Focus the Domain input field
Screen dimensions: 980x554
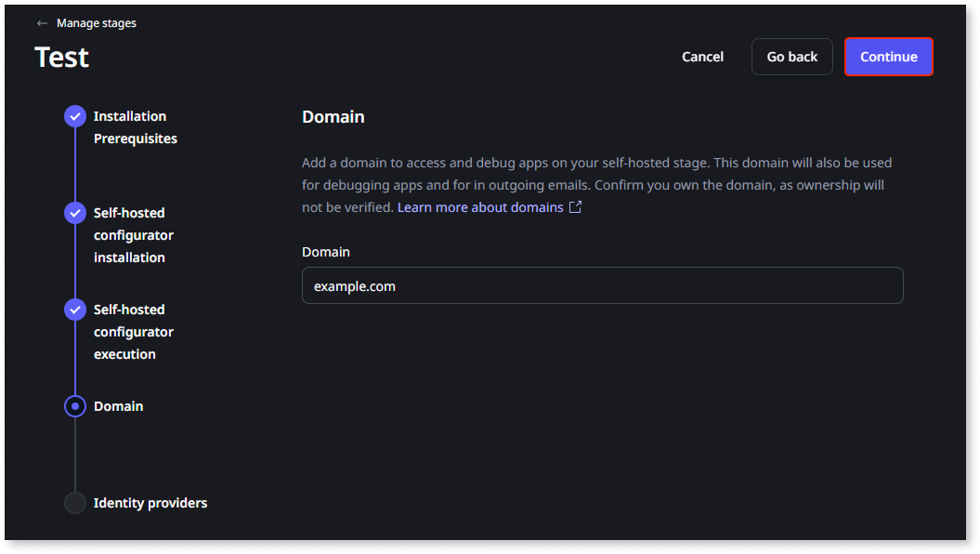pyautogui.click(x=603, y=285)
